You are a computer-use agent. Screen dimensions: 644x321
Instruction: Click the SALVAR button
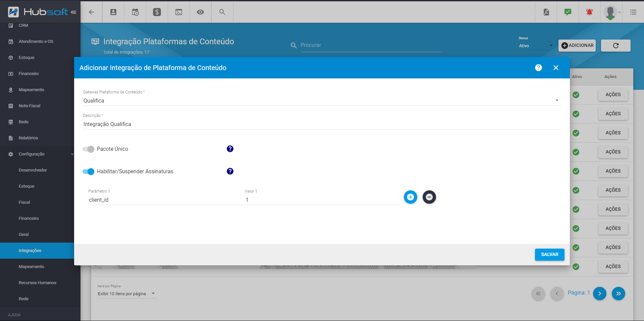[549, 254]
